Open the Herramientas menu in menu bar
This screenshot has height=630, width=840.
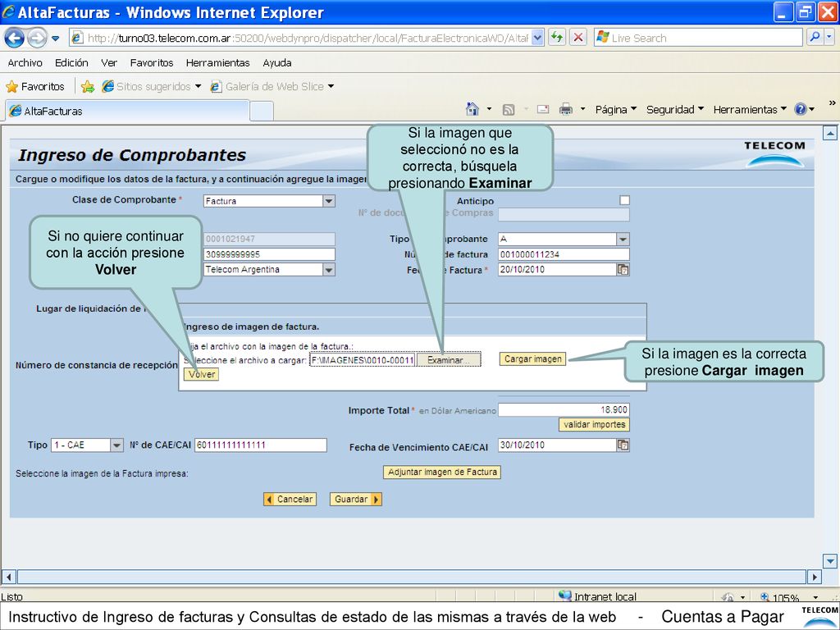tap(217, 62)
